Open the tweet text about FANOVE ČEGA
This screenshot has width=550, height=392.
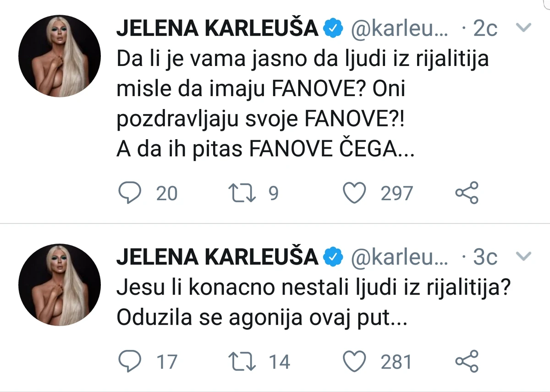(x=302, y=105)
